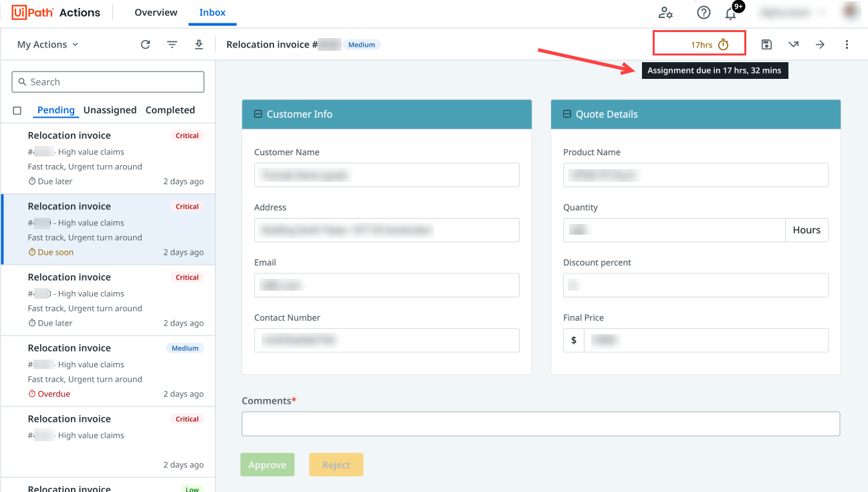Toggle the select-all checkbox beside Pending
This screenshot has height=492, width=868.
point(17,110)
